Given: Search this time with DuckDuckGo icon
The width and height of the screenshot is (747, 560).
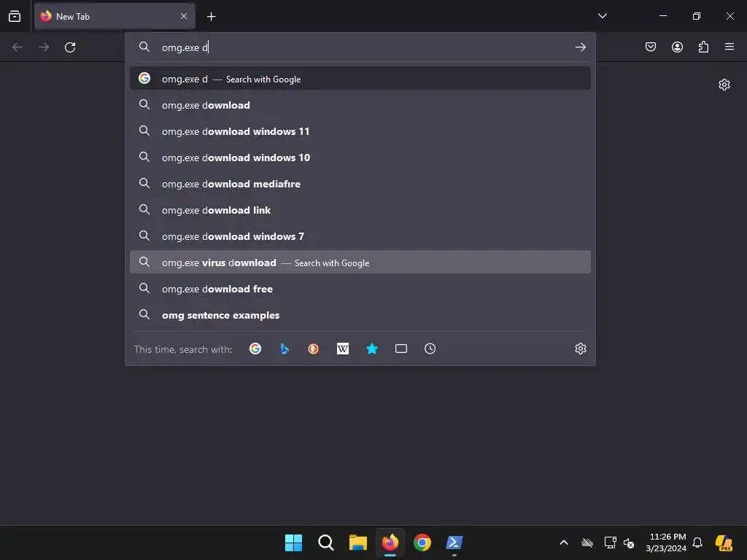Looking at the screenshot, I should 314,349.
